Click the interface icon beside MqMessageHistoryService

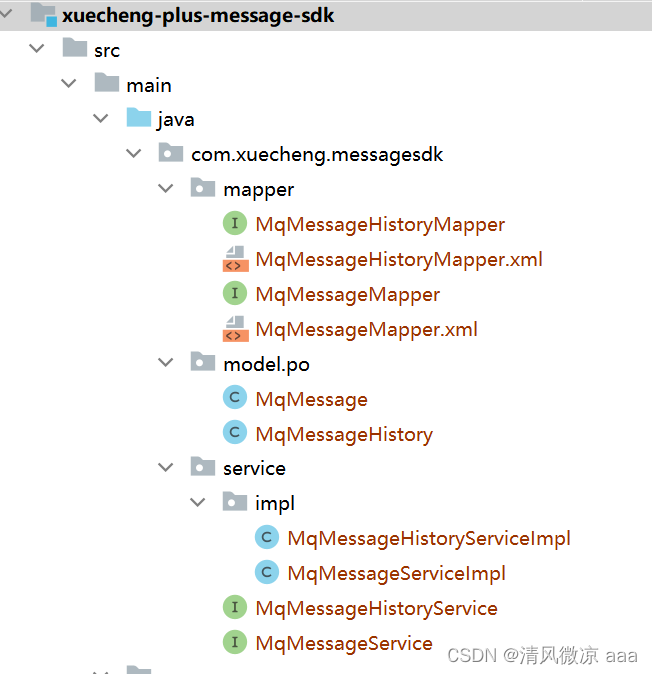[x=235, y=607]
